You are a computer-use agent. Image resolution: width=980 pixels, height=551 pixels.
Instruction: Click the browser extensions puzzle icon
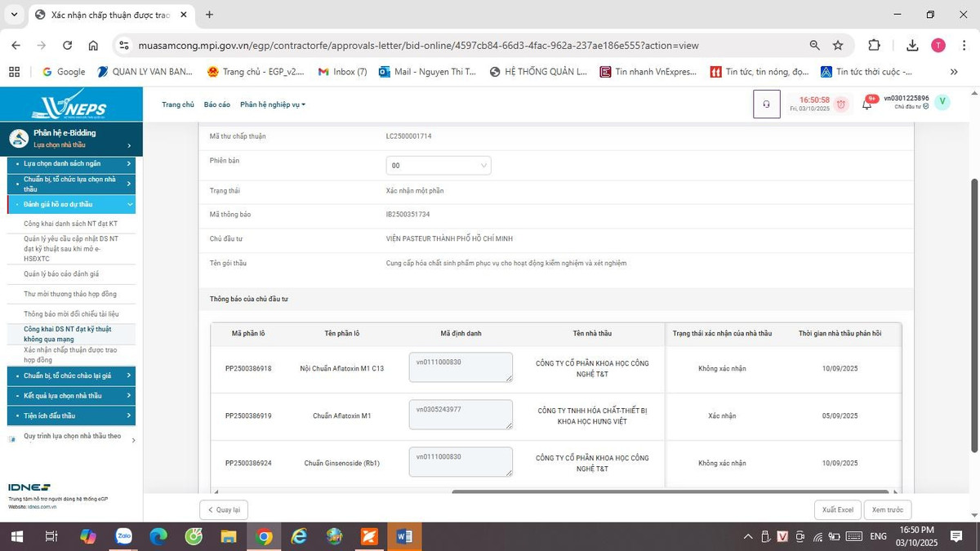pyautogui.click(x=874, y=46)
